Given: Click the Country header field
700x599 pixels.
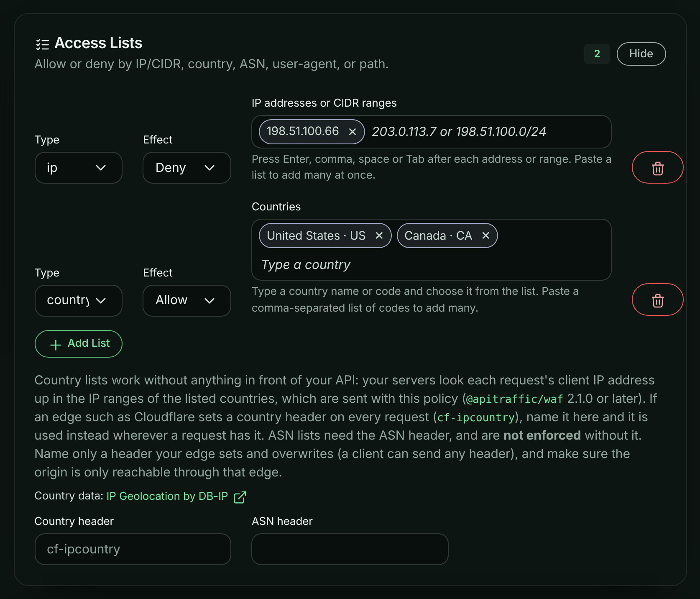Looking at the screenshot, I should click(133, 549).
